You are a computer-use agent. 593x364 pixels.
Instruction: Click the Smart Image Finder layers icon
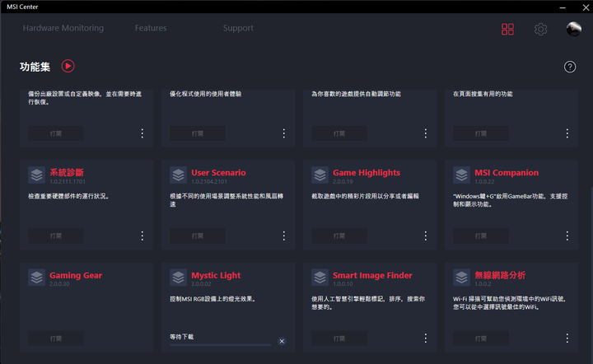coord(320,278)
